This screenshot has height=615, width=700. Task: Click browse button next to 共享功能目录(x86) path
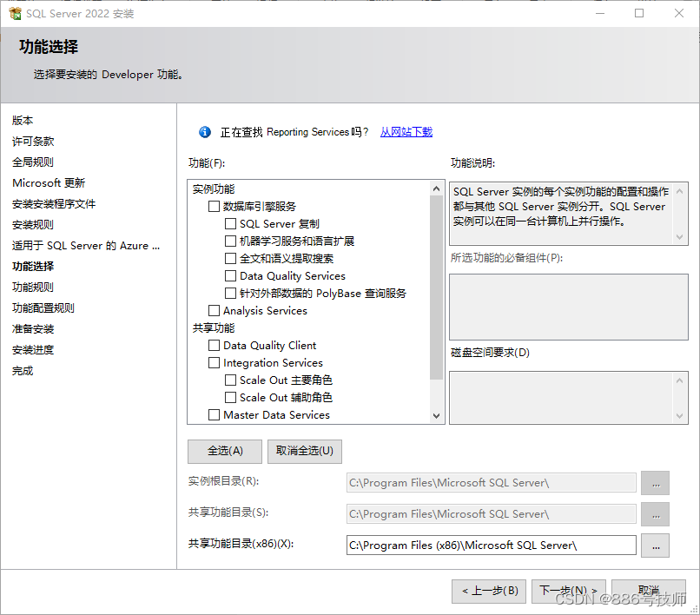tap(656, 546)
